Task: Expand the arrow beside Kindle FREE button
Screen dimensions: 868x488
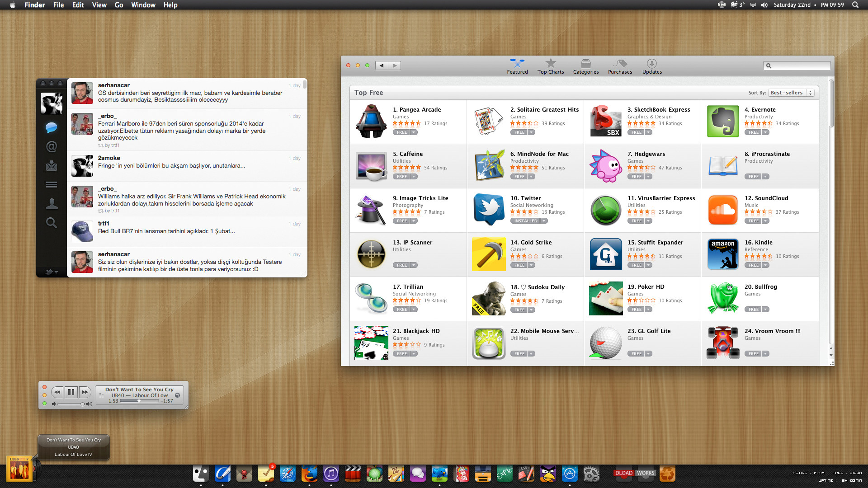Action: (766, 265)
